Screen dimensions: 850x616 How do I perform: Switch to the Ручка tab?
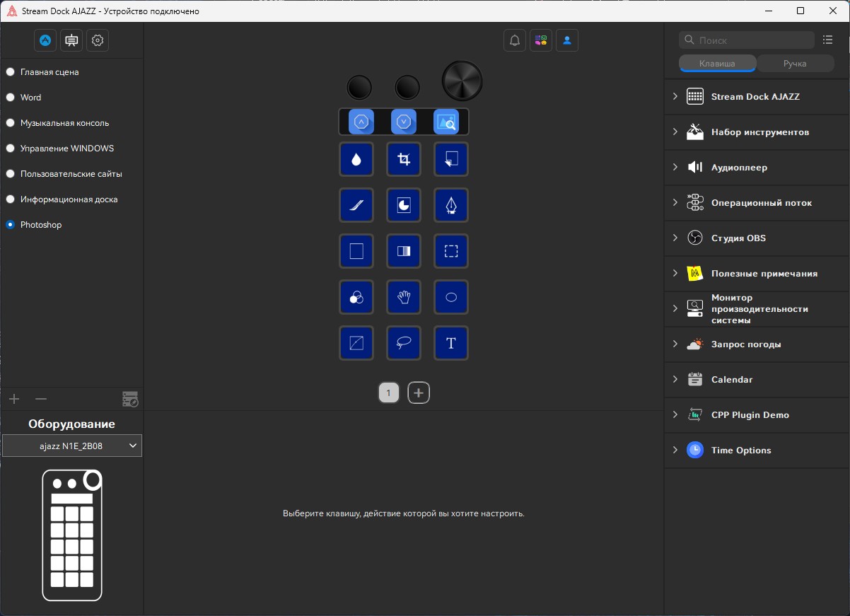click(x=795, y=64)
